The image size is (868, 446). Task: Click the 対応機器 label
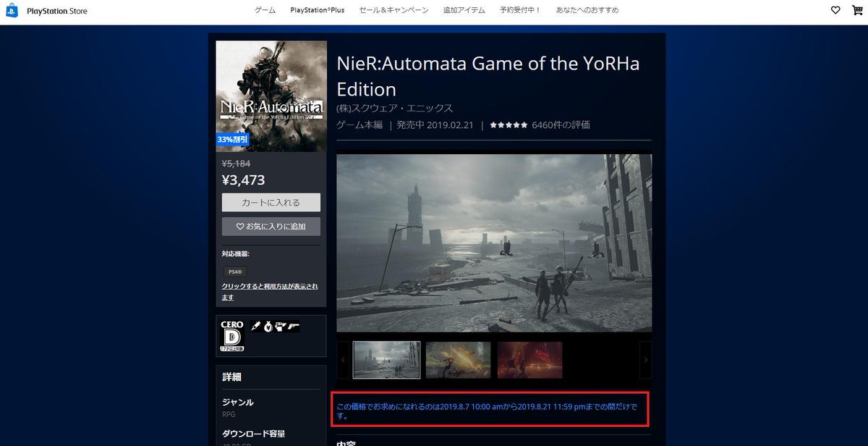(236, 254)
